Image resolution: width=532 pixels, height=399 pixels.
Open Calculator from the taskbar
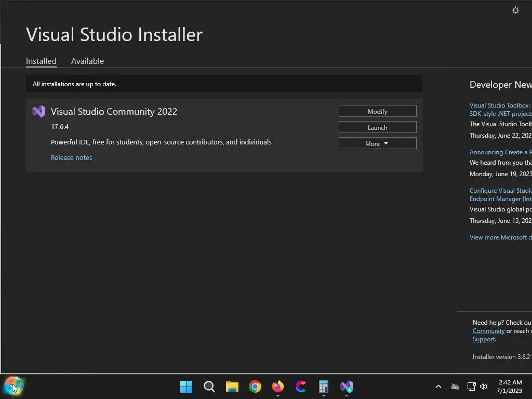pyautogui.click(x=324, y=387)
